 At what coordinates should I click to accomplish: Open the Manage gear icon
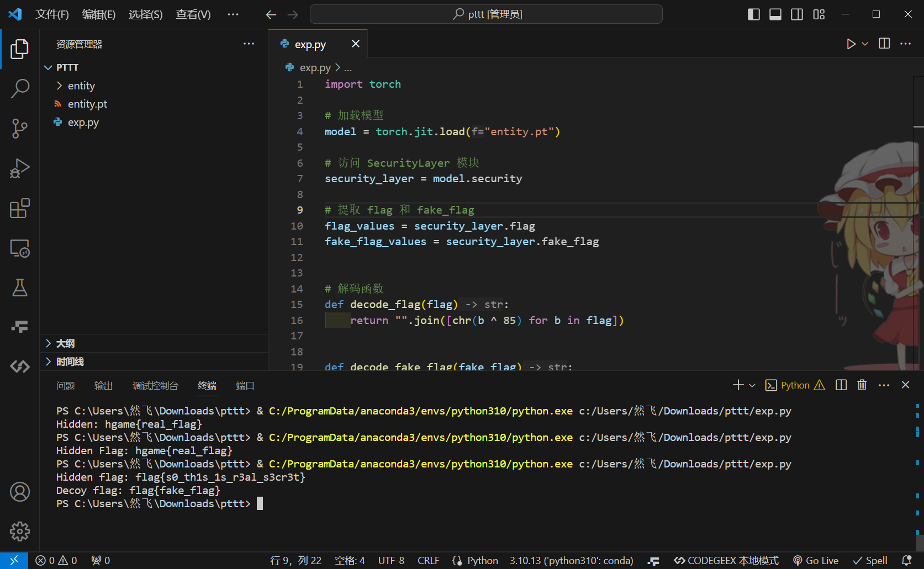click(x=20, y=531)
